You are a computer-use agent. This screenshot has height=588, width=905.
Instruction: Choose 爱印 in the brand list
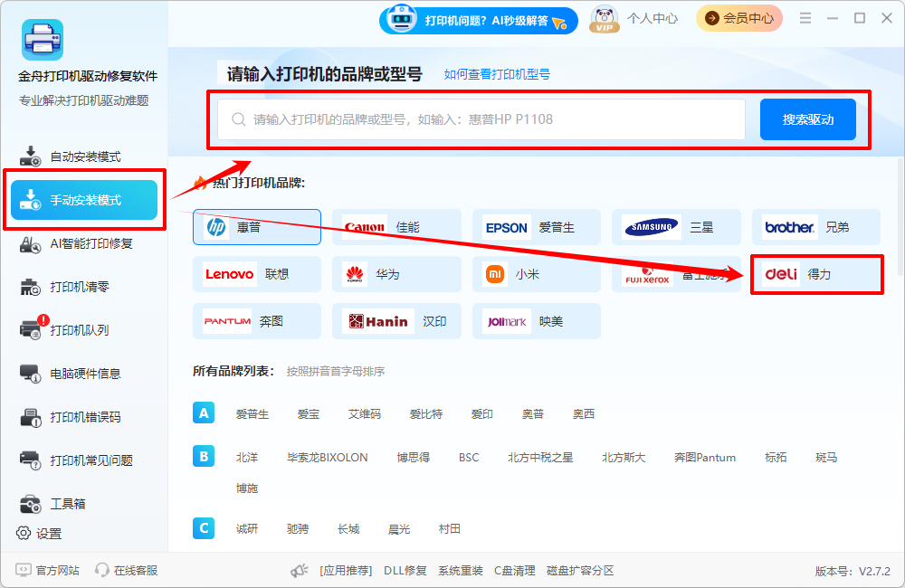[x=482, y=413]
